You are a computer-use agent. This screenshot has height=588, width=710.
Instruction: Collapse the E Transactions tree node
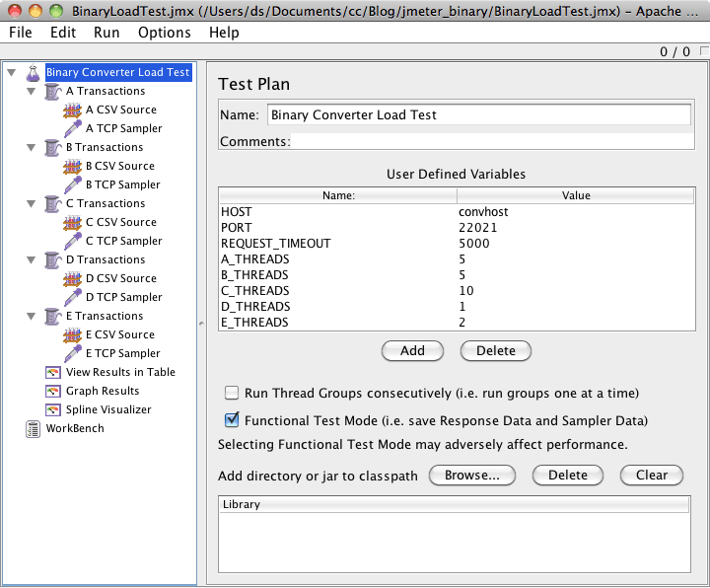[x=32, y=317]
